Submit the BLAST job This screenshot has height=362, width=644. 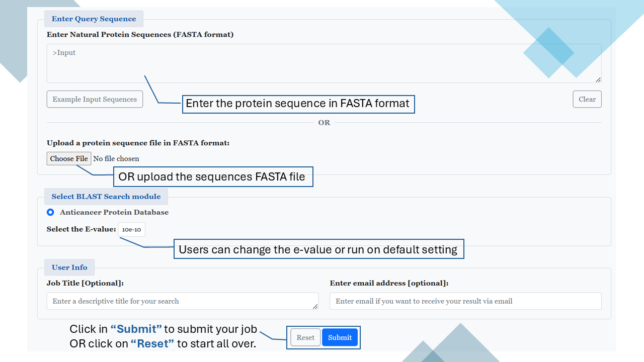(x=340, y=337)
